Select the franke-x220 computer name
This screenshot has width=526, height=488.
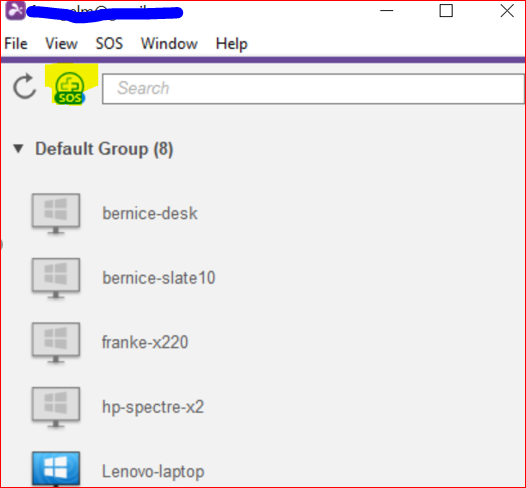coord(145,342)
